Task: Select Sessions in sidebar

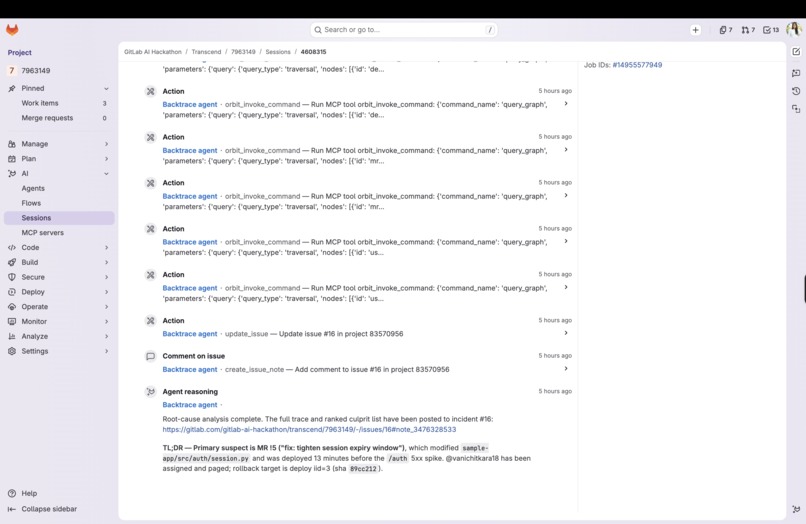Action: coord(59,218)
